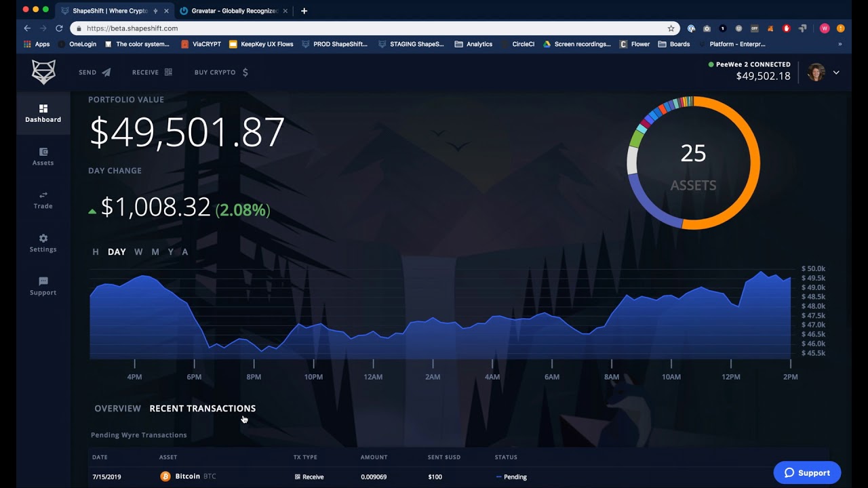Viewport: 868px width, 488px height.
Task: Open the Platform - Enterprise bookmark
Action: click(732, 44)
